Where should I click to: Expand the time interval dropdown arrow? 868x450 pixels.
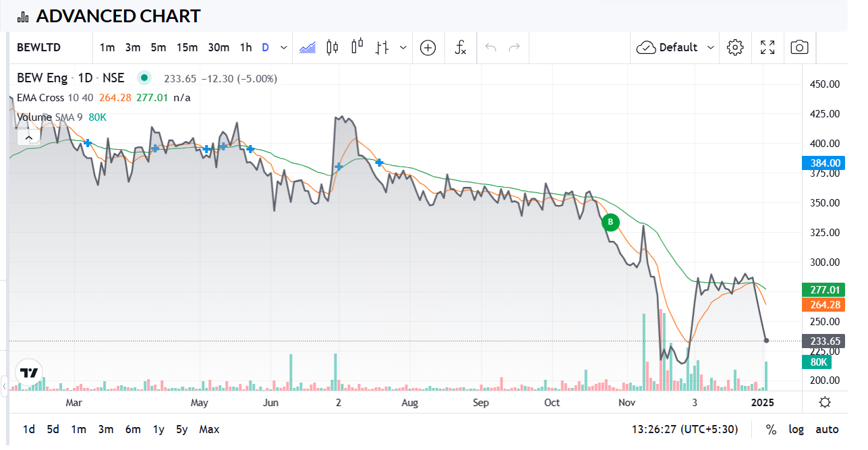click(x=284, y=47)
